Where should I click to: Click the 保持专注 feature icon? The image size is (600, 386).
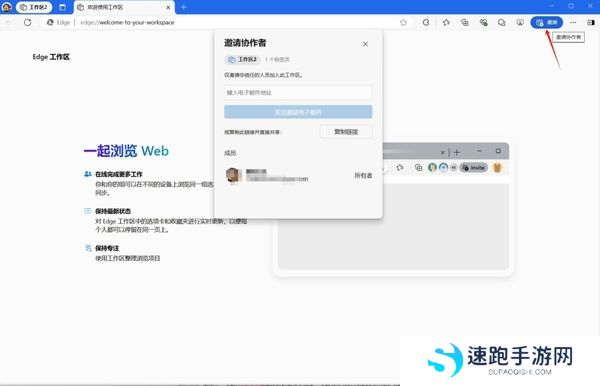88,248
